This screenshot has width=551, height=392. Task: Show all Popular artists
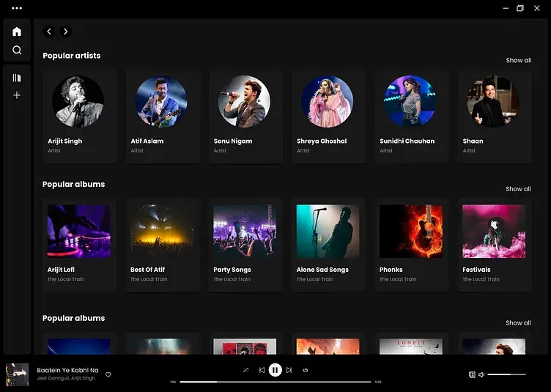pyautogui.click(x=519, y=60)
